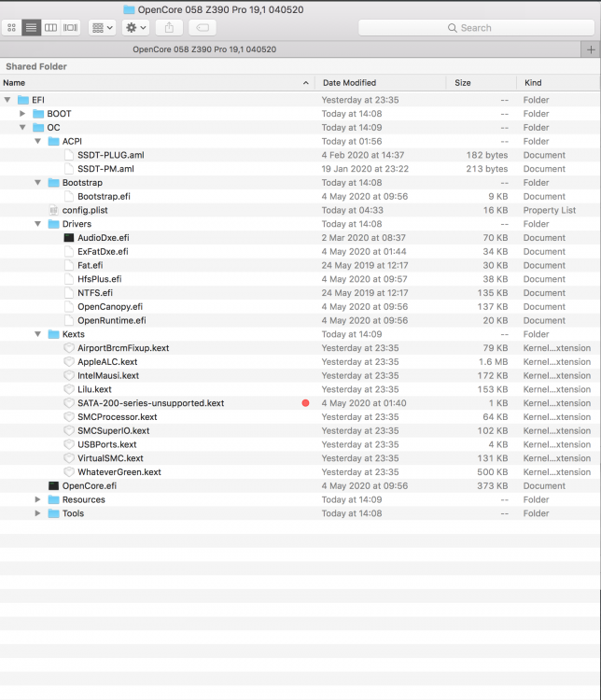Select SMCProcessor.kext file name
The height and width of the screenshot is (700, 601).
(118, 417)
